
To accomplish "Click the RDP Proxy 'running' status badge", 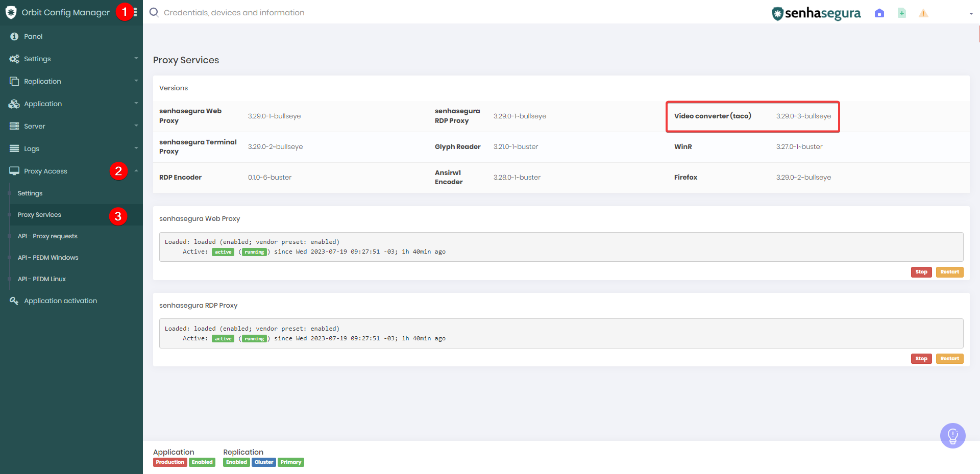I will (254, 339).
